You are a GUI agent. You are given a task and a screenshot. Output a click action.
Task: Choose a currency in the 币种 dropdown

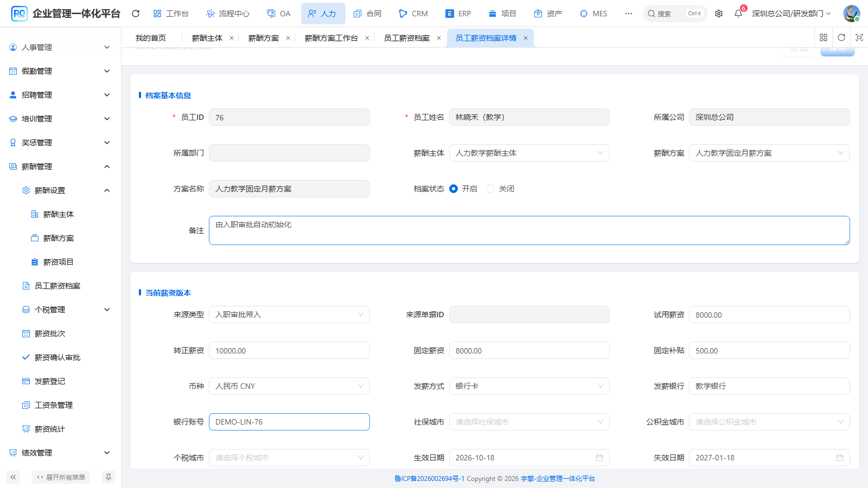point(289,386)
